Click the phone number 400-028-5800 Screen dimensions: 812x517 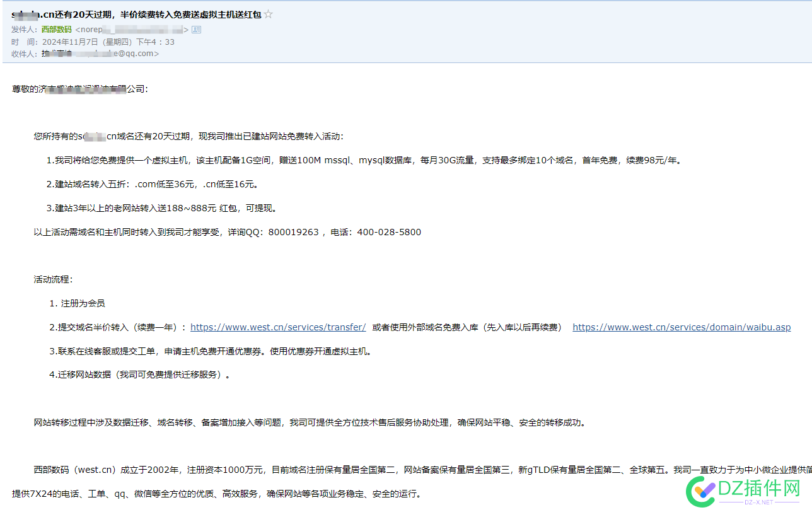tap(389, 232)
